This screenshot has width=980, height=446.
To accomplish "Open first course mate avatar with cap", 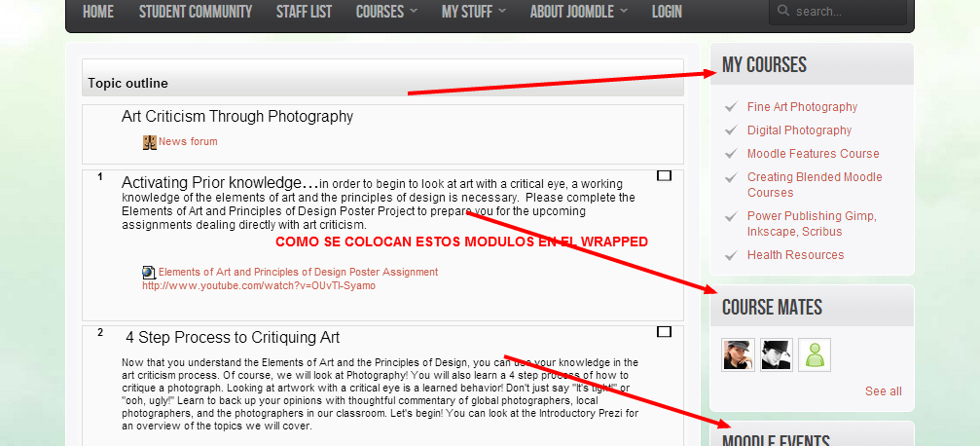I will pos(738,355).
